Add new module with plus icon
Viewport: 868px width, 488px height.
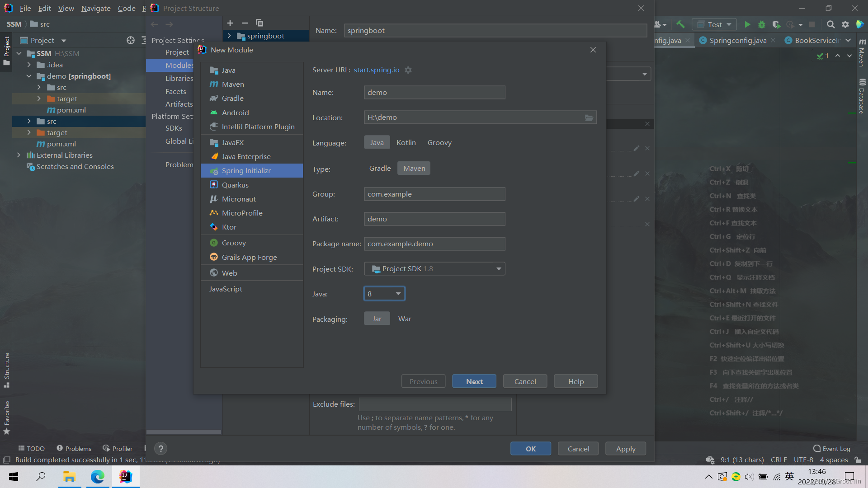pos(230,23)
